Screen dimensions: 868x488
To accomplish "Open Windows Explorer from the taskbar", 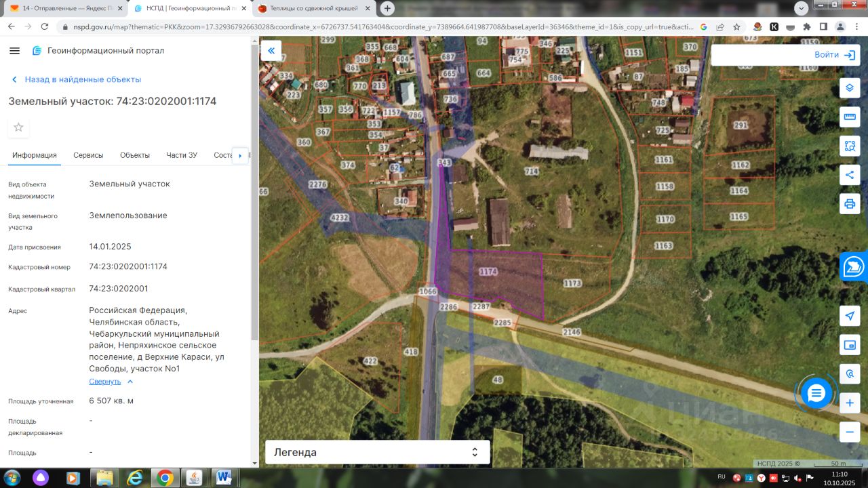I will 105,478.
